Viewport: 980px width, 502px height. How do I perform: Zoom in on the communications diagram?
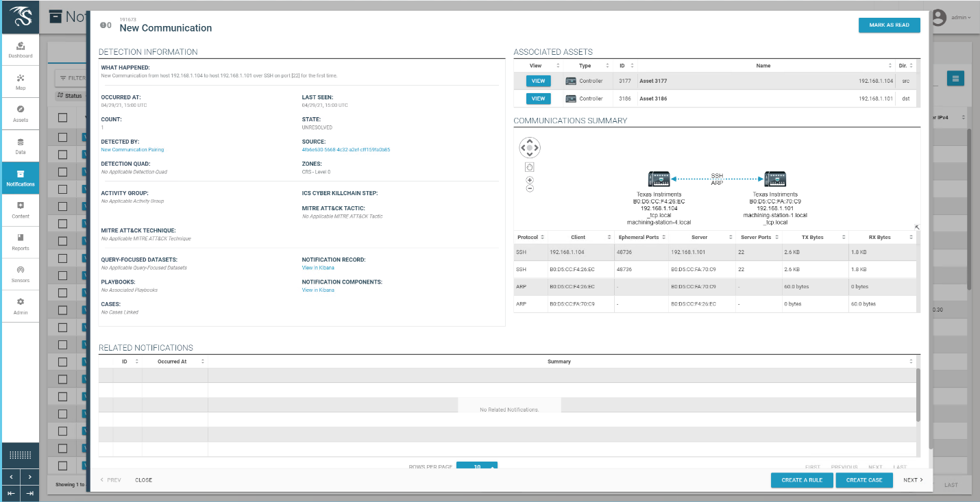click(x=530, y=180)
